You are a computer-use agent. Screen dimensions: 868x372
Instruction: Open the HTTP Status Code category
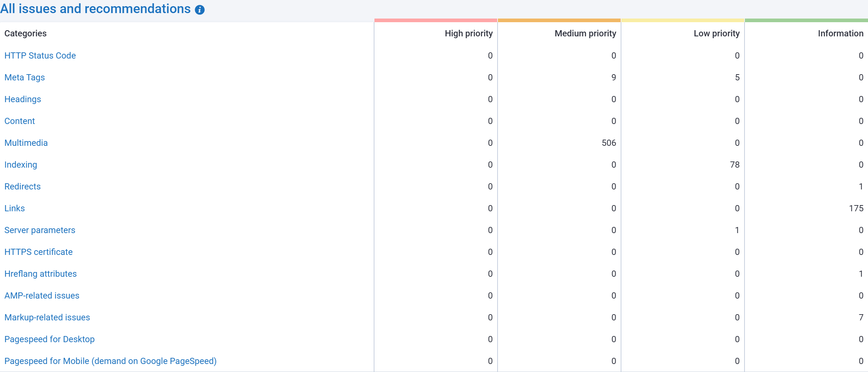click(40, 56)
